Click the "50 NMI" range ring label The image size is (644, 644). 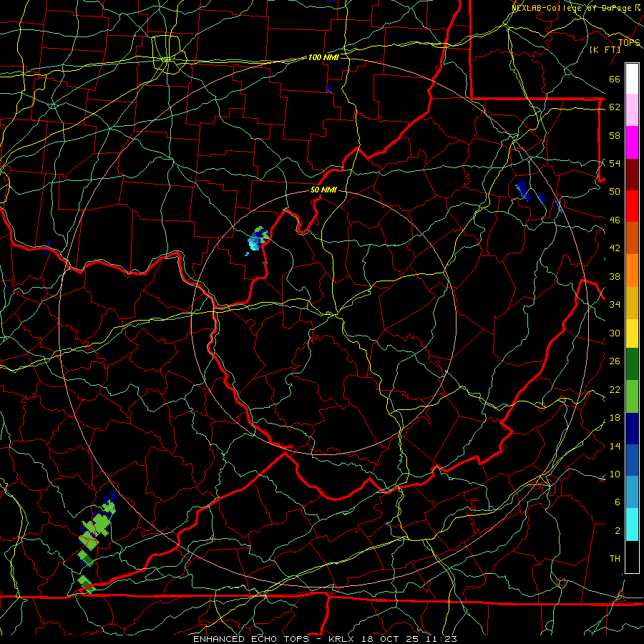pos(323,190)
